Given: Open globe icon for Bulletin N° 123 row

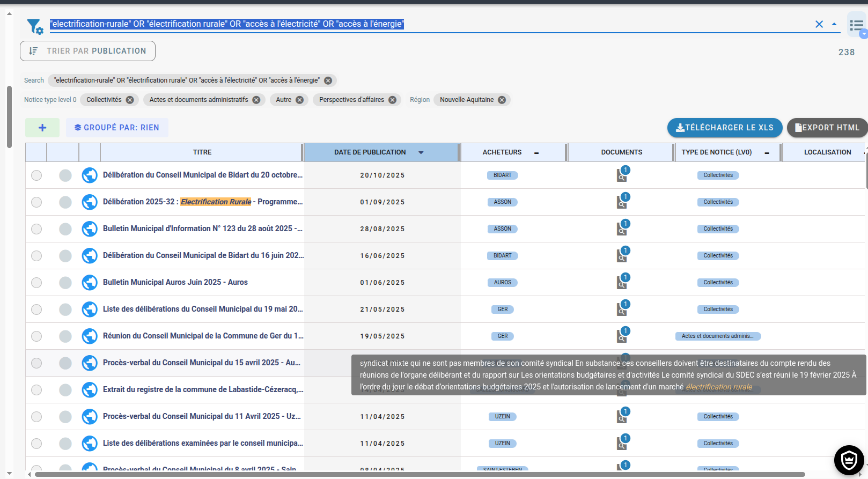Looking at the screenshot, I should pos(90,229).
